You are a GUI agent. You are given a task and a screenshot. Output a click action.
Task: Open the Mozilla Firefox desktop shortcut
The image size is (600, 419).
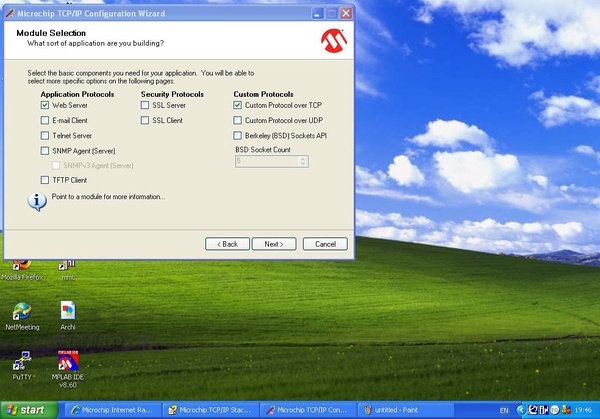click(x=22, y=270)
